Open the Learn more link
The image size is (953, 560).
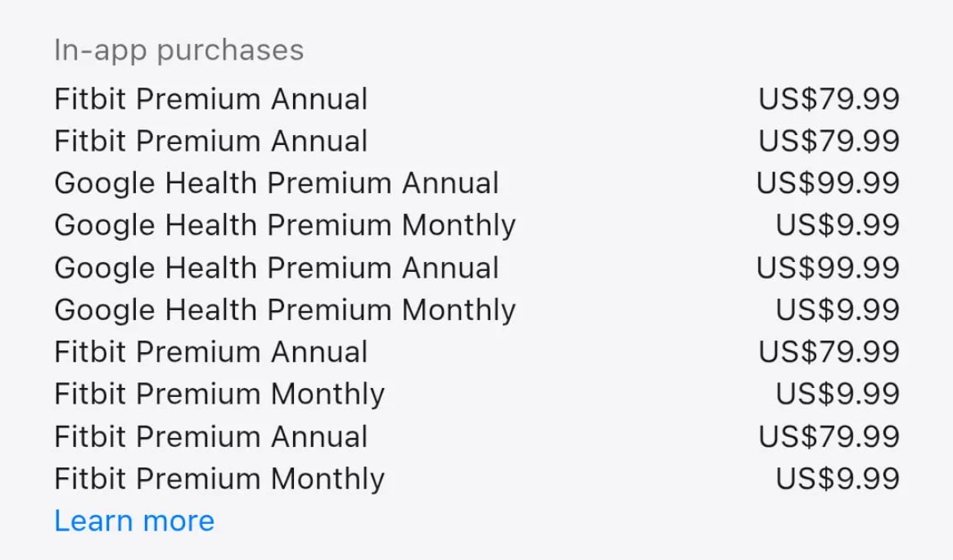(x=134, y=521)
